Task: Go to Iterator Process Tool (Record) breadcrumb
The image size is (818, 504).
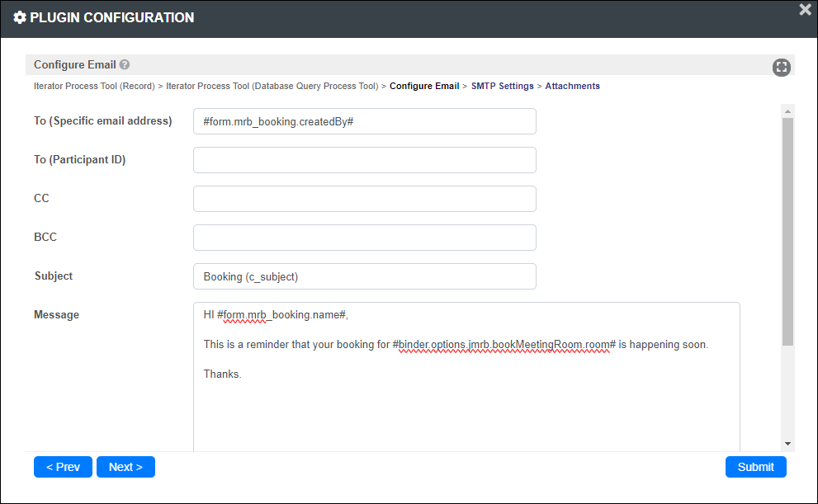Action: [94, 86]
